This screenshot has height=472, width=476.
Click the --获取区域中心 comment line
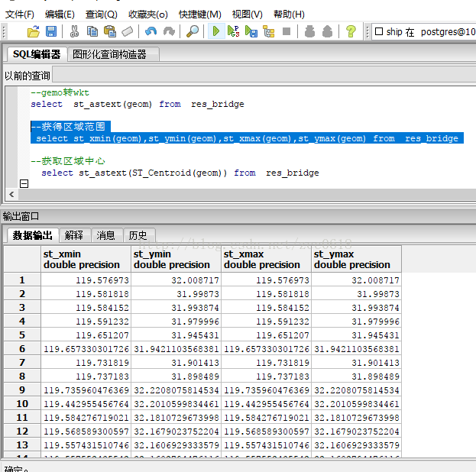pyautogui.click(x=68, y=161)
